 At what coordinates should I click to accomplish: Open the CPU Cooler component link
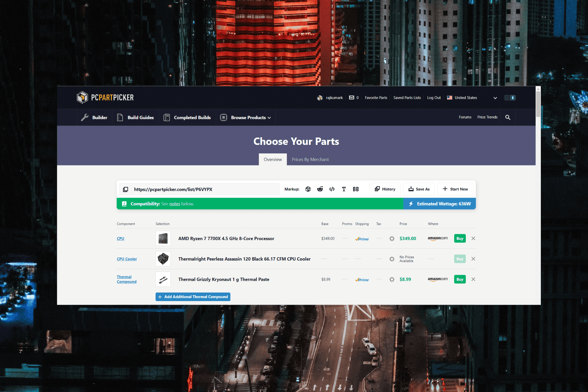click(x=127, y=259)
